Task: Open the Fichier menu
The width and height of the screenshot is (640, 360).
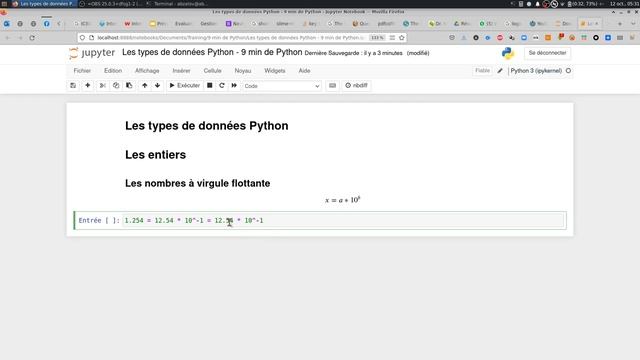Action: click(x=82, y=71)
